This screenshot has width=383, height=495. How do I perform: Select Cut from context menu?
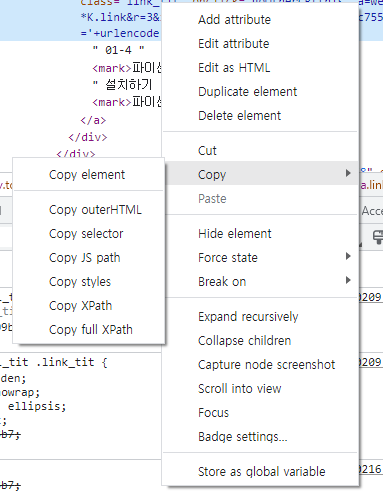pyautogui.click(x=260, y=151)
